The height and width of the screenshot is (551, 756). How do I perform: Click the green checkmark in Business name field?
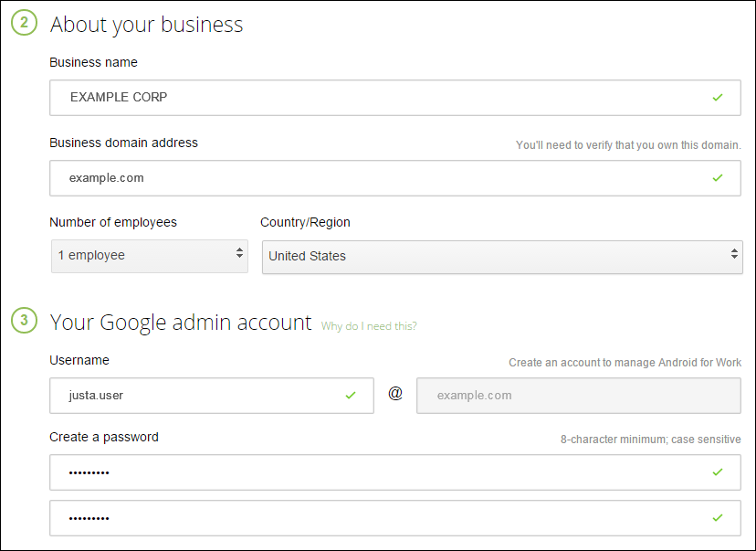[718, 98]
